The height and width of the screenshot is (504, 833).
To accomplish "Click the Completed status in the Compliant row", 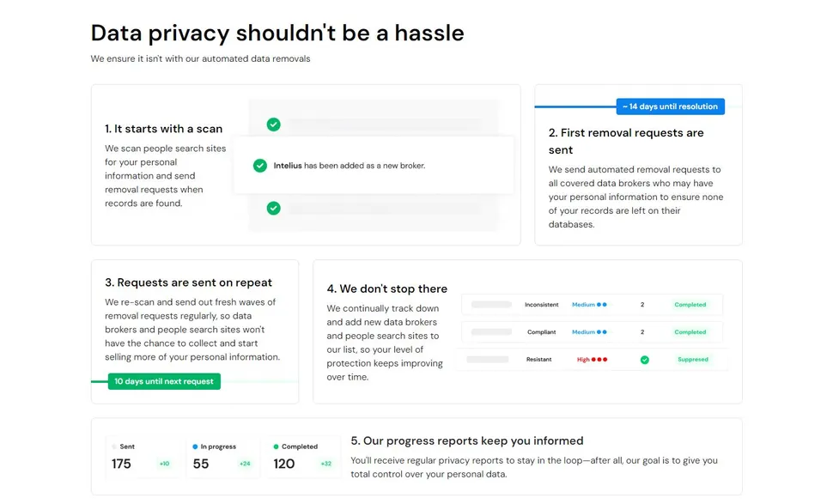I will [x=690, y=332].
